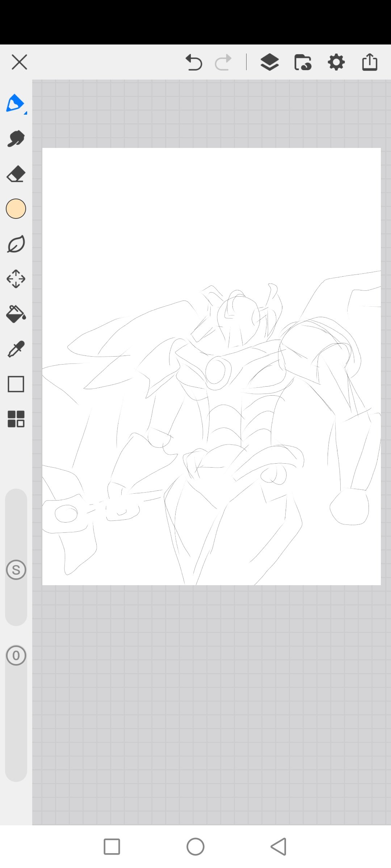Select the pen brush tool
391x868 pixels.
pos(16,103)
